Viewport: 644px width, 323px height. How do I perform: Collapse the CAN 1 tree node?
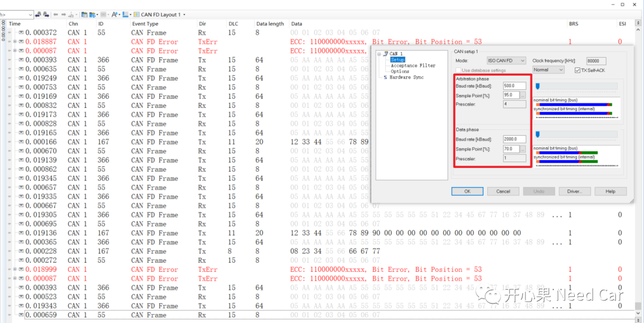pyautogui.click(x=379, y=54)
